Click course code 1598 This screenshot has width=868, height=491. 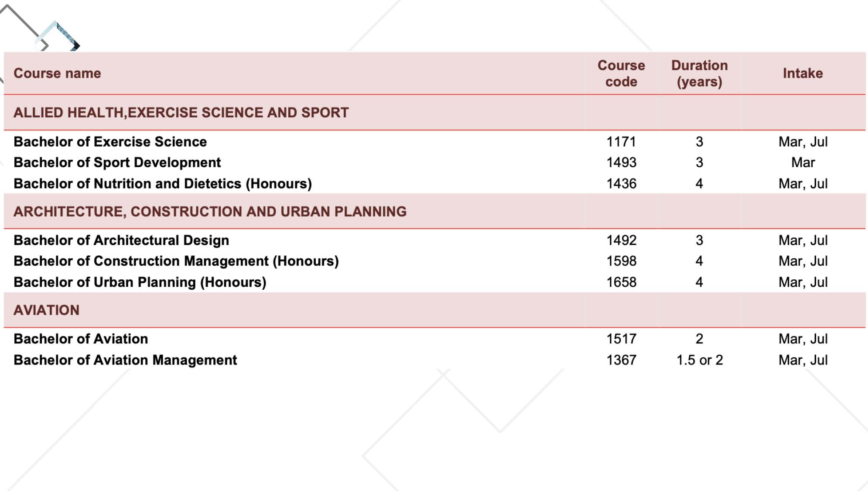621,261
